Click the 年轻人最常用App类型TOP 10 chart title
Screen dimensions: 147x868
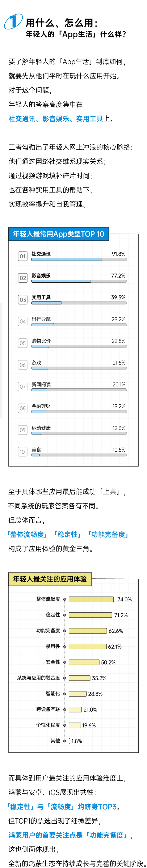coord(59,234)
